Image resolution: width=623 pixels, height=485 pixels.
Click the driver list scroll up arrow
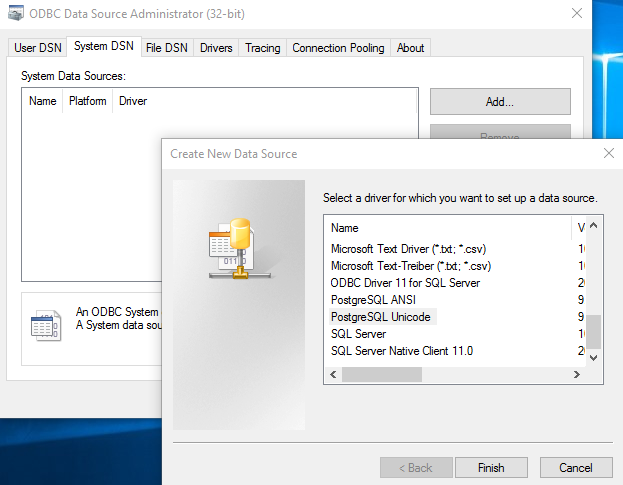click(x=594, y=225)
